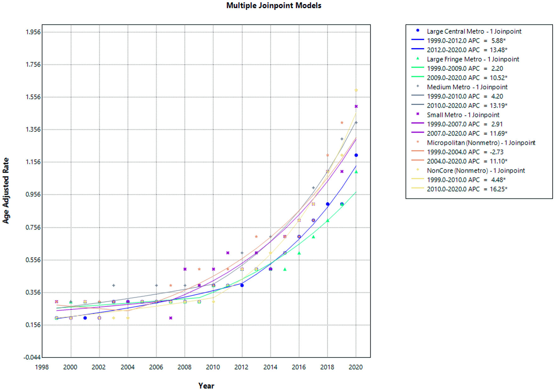
Task: Click the Micropolitan (Nonmetro) orange legend marker
Action: [x=418, y=142]
